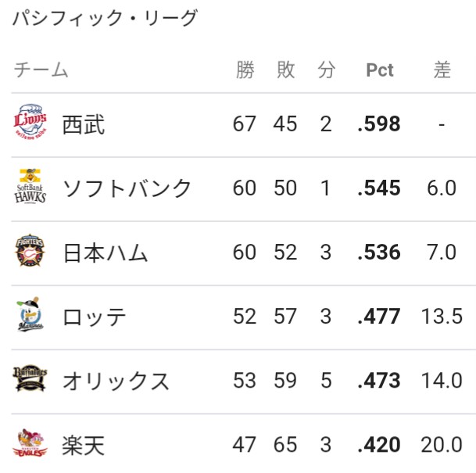Screen dimensions: 476x473
Task: Click the パシフィック・リーグ heading
Action: [106, 18]
